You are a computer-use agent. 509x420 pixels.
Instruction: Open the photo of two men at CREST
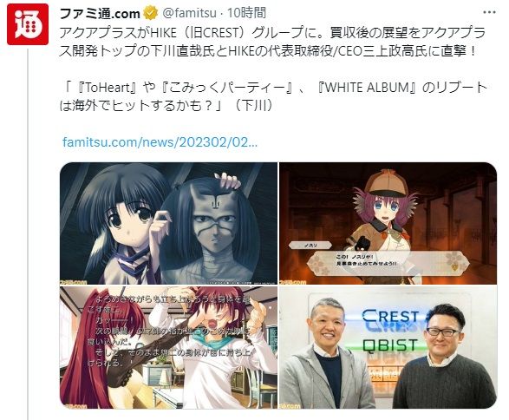[x=388, y=347]
